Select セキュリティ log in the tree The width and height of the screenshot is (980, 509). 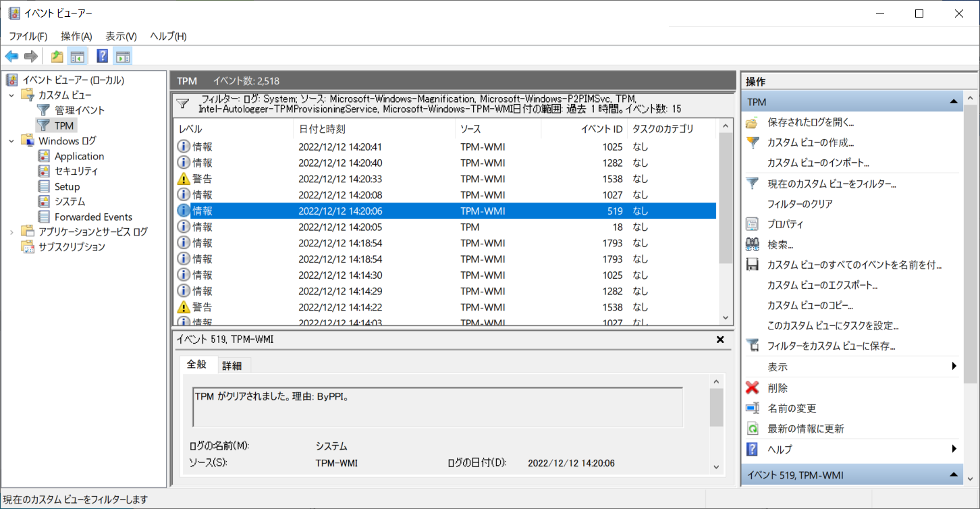[76, 171]
